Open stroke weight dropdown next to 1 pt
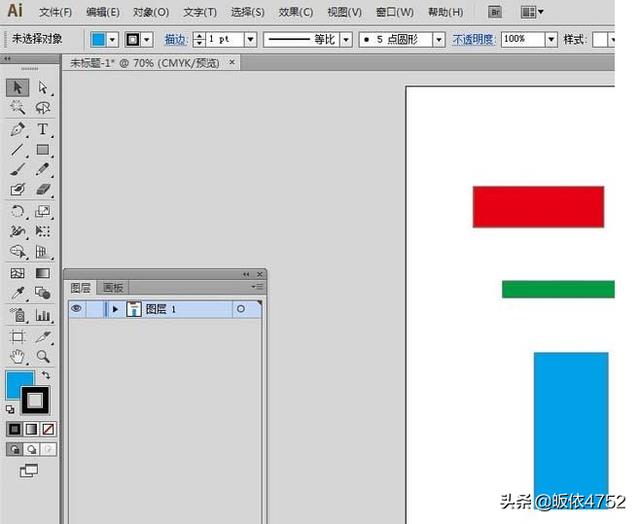The width and height of the screenshot is (640, 524). [251, 40]
